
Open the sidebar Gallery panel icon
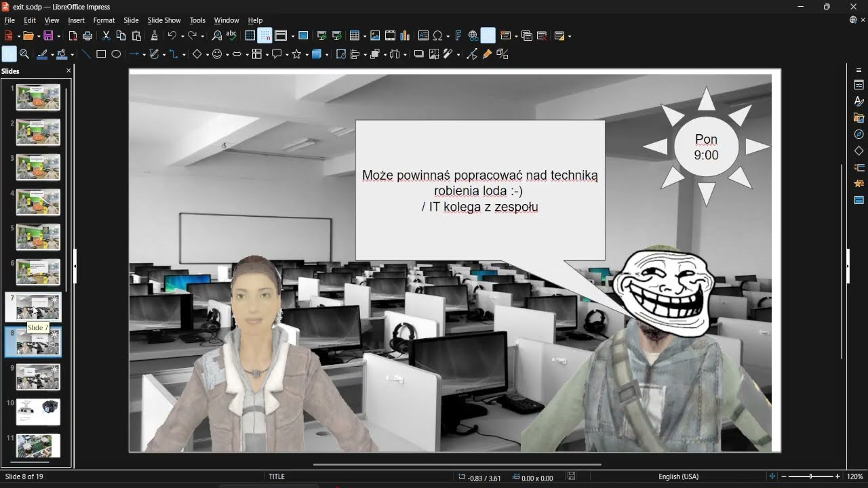859,118
